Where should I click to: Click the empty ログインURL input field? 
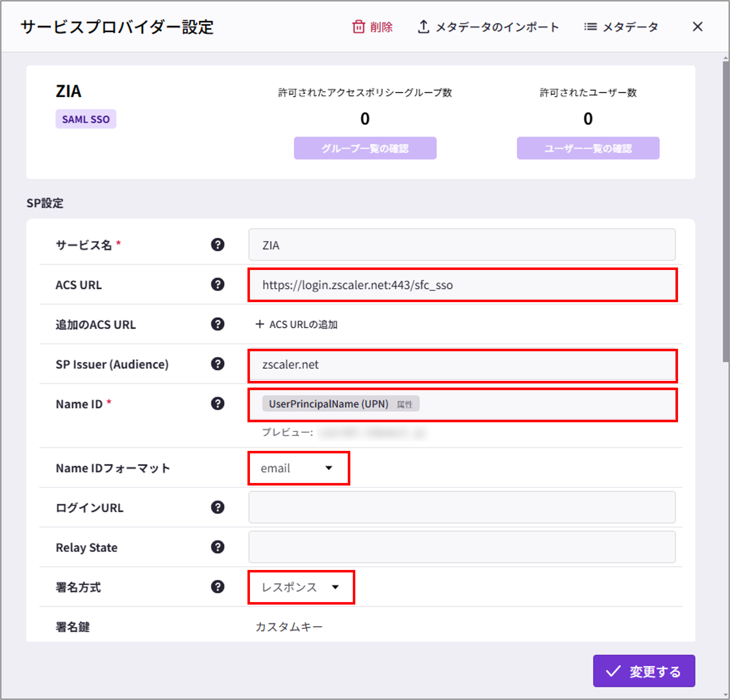(x=462, y=507)
